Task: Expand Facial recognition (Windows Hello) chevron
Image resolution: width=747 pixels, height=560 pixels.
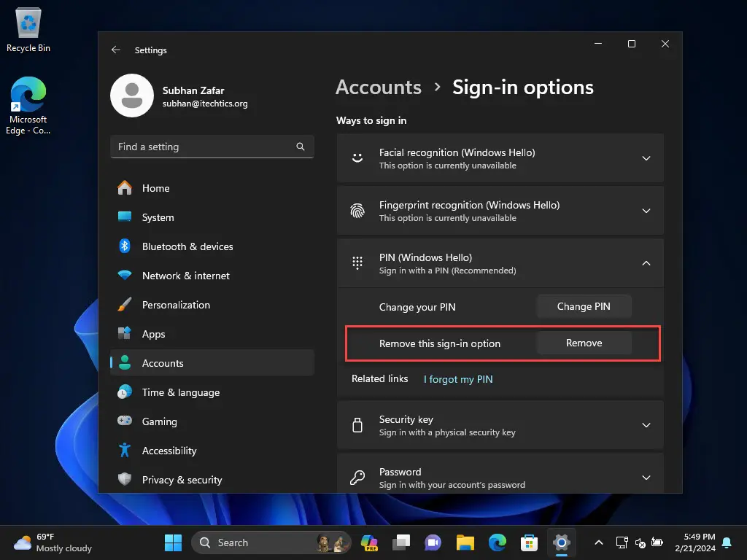Action: coord(646,158)
